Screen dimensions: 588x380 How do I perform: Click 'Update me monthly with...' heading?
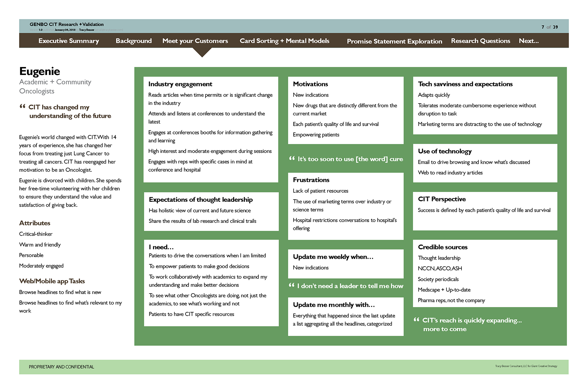pos(334,305)
